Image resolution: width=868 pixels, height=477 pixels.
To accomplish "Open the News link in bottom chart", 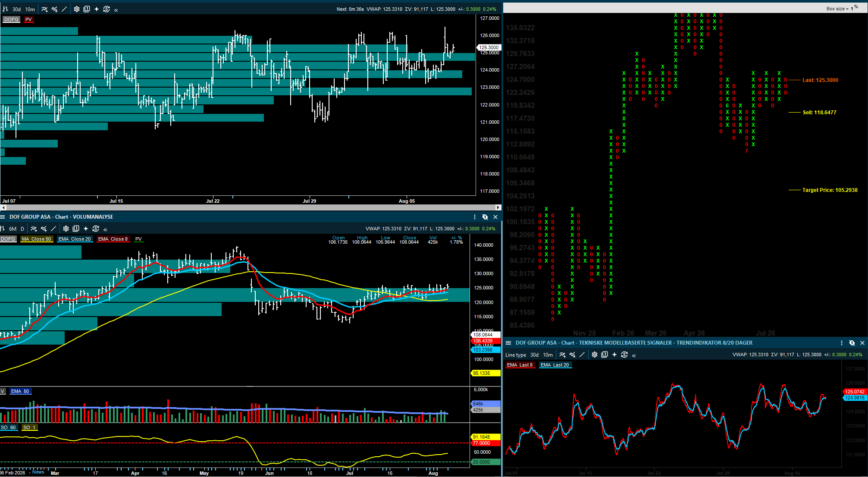I will point(38,472).
